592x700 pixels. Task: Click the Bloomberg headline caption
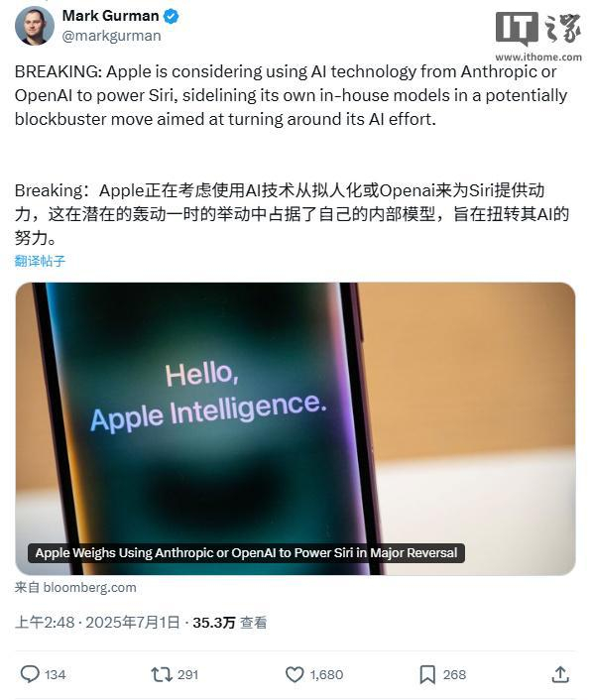click(x=246, y=552)
